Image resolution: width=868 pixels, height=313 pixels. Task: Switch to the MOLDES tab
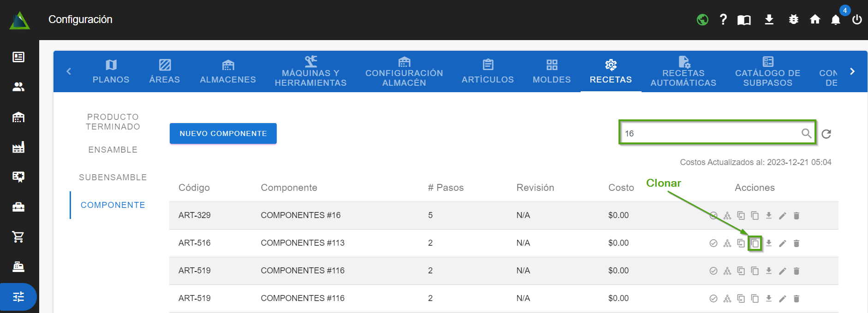552,71
